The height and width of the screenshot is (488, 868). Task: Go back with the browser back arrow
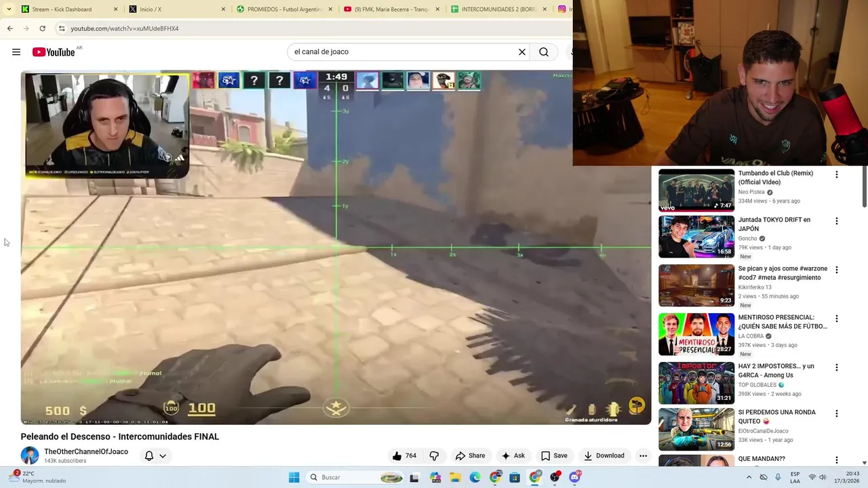coord(9,28)
